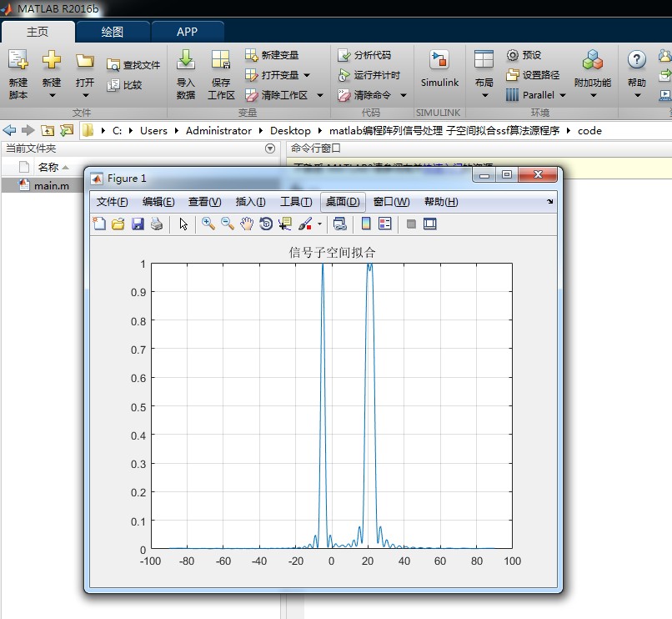The height and width of the screenshot is (619, 672).
Task: Switch to the APP tab
Action: coord(188,32)
